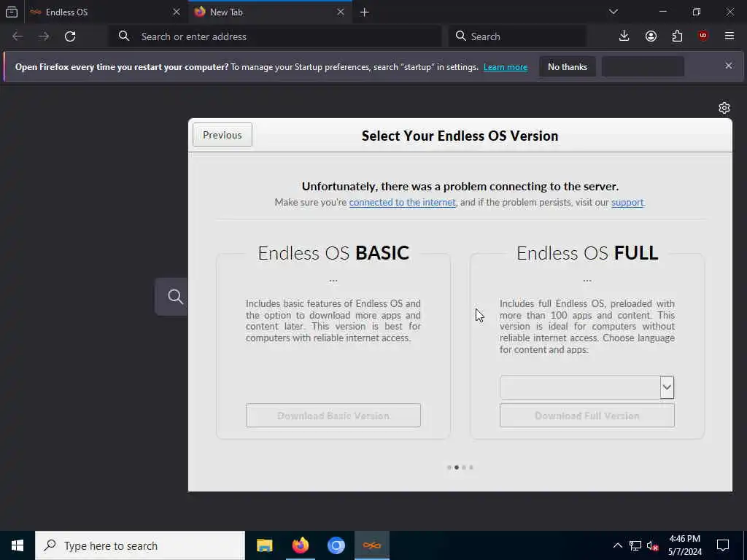Expand the language dropdown arrow
Image resolution: width=747 pixels, height=560 pixels.
667,388
